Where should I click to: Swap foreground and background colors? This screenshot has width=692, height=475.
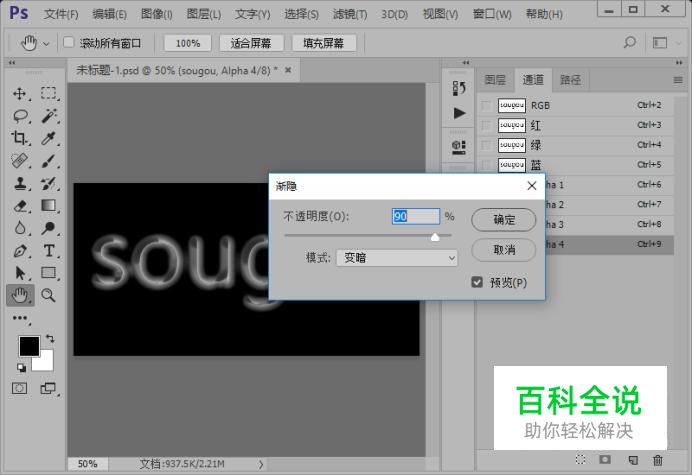[50, 339]
